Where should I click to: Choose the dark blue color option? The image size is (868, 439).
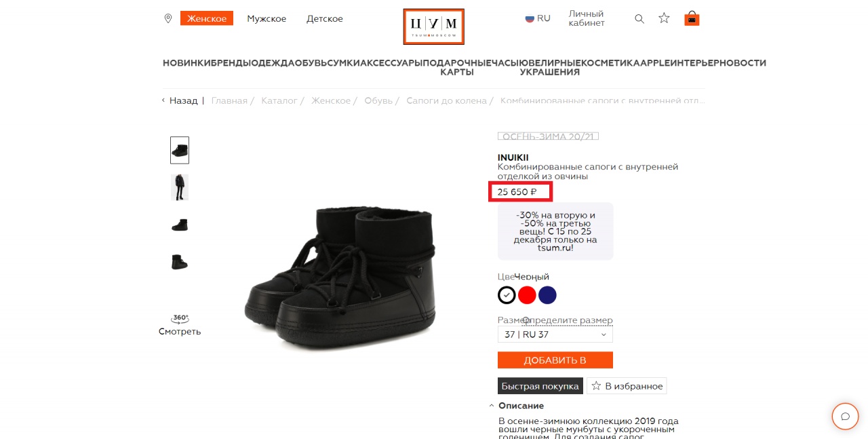(547, 295)
